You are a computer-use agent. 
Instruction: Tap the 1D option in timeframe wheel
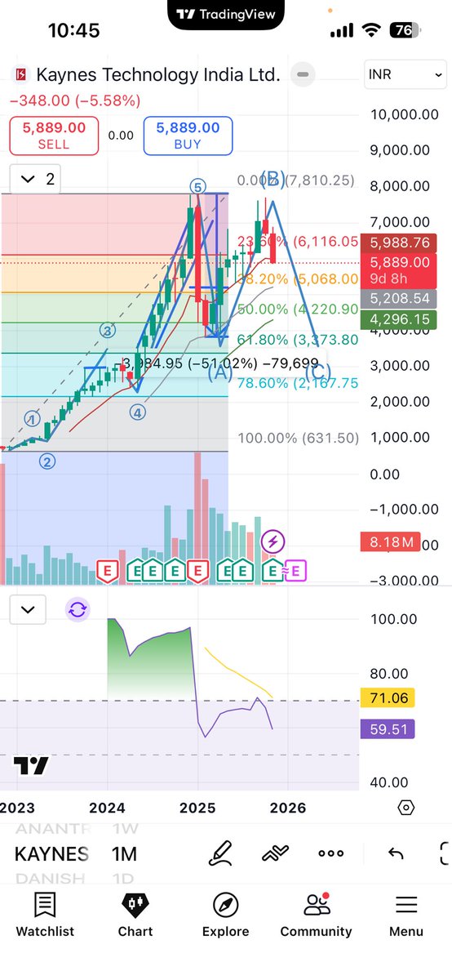124,880
